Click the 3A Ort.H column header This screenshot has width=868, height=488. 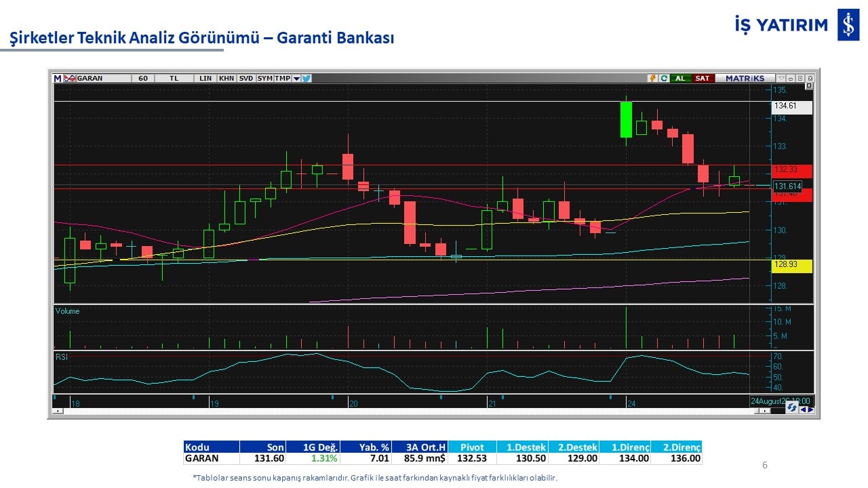[420, 447]
